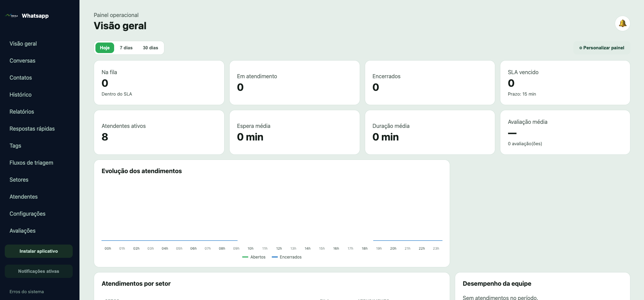Navigate to Relatórios
The height and width of the screenshot is (300, 644).
22,112
